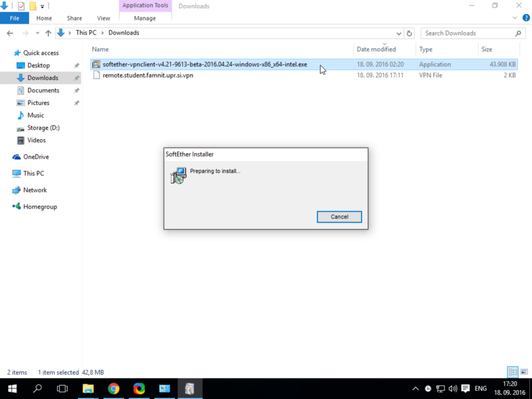Cancel the SoftEther Installer dialog

coord(339,217)
